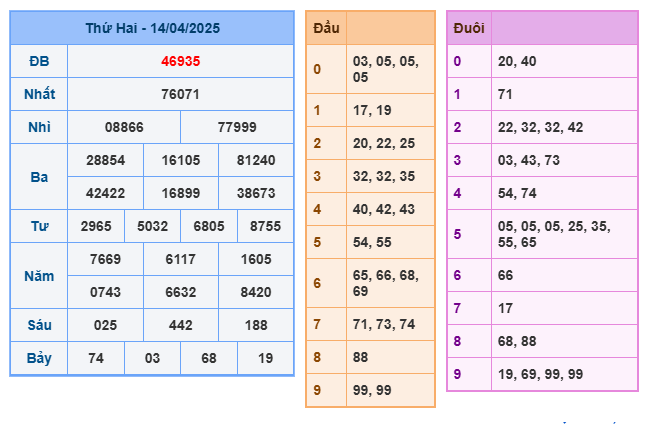Select Đuôi row values 22, 32, 32, 42
The width and height of the screenshot is (645, 424).
coord(540,127)
